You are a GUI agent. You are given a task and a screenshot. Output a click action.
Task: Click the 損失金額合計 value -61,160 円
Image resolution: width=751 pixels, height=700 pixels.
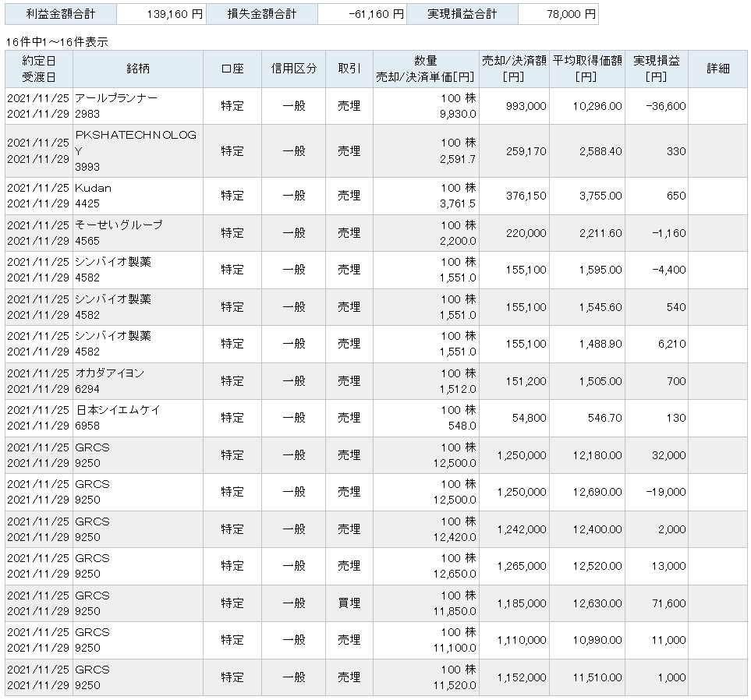pyautogui.click(x=376, y=14)
